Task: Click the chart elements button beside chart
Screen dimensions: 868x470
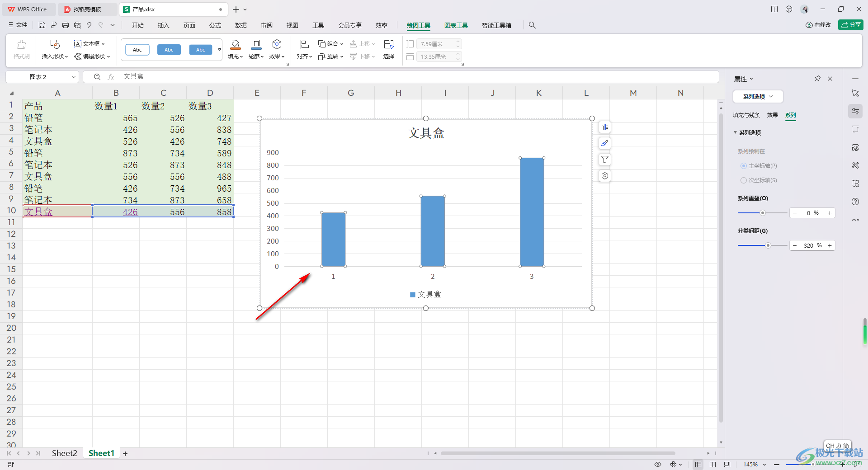Action: pyautogui.click(x=605, y=127)
